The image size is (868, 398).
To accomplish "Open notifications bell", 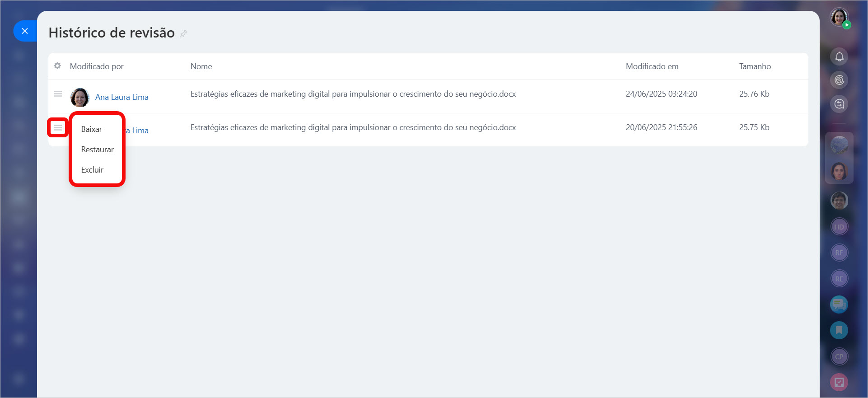I will [839, 56].
